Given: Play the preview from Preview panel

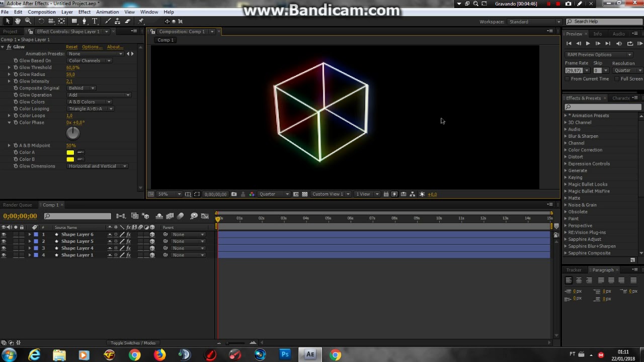Looking at the screenshot, I should click(x=588, y=44).
